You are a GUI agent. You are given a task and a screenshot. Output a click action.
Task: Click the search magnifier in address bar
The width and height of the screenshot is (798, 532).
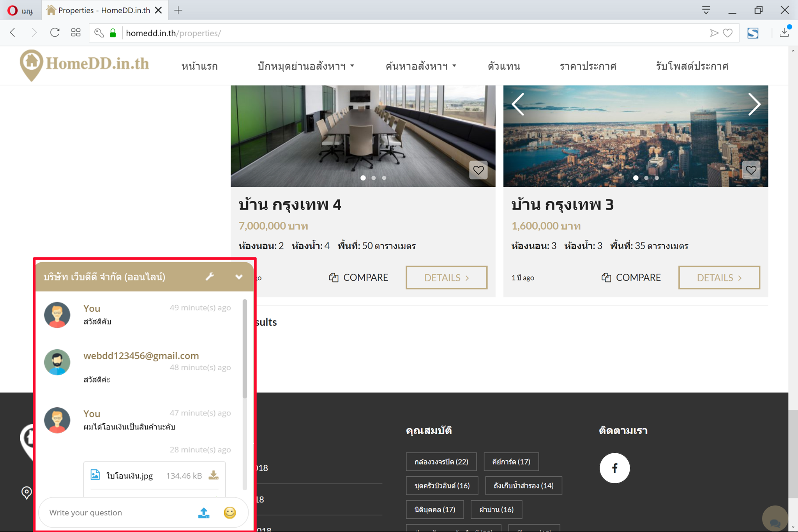coord(99,33)
